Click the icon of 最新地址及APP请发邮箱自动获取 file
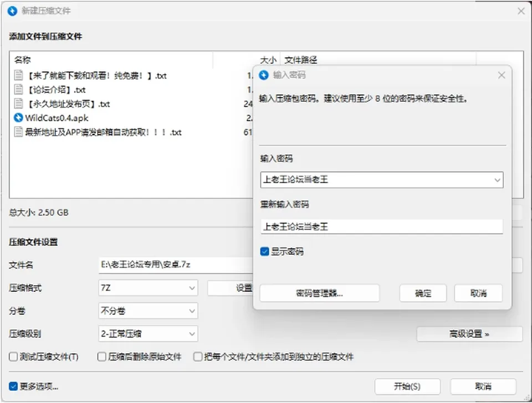The width and height of the screenshot is (532, 403). pos(19,132)
